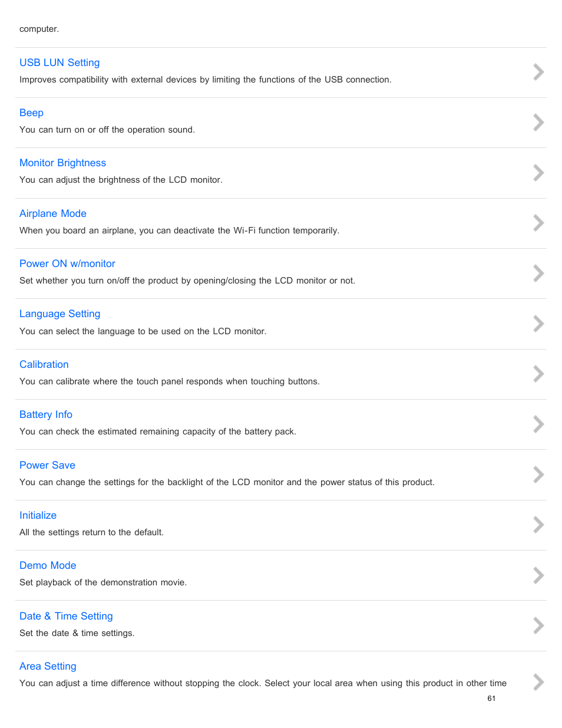The image size is (562, 728).
Task: Click the arrow icon beside Initialize
Action: [538, 525]
